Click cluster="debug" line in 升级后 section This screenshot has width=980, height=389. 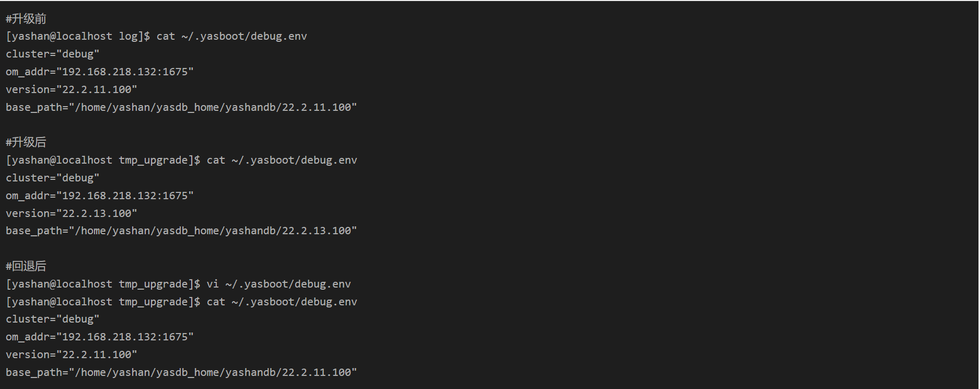(x=52, y=178)
